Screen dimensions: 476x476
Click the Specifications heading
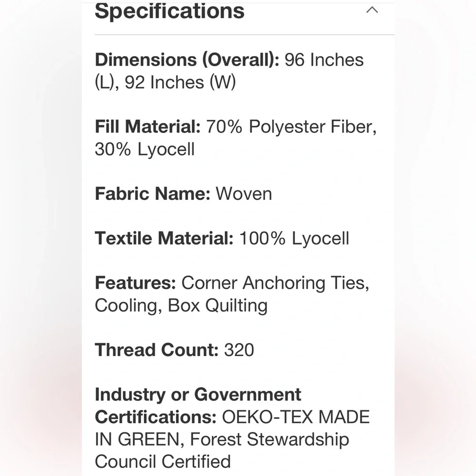[169, 11]
